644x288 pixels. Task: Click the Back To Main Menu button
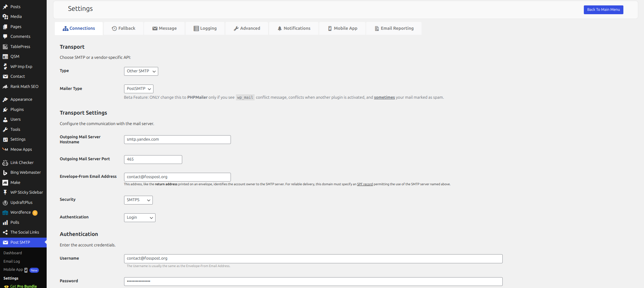pyautogui.click(x=603, y=10)
